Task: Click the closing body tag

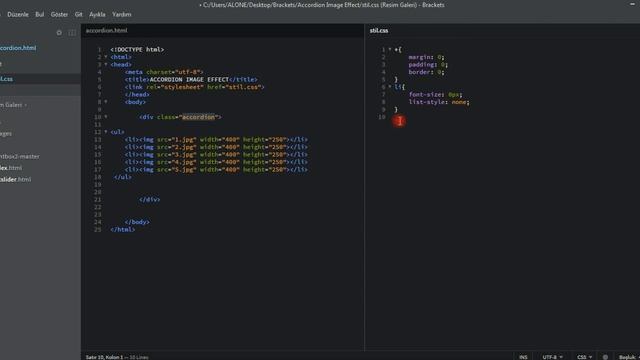Action: pyautogui.click(x=137, y=222)
